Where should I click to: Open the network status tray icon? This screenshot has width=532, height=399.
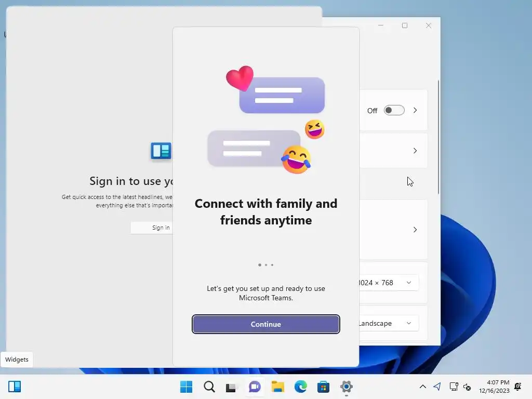[x=454, y=387]
